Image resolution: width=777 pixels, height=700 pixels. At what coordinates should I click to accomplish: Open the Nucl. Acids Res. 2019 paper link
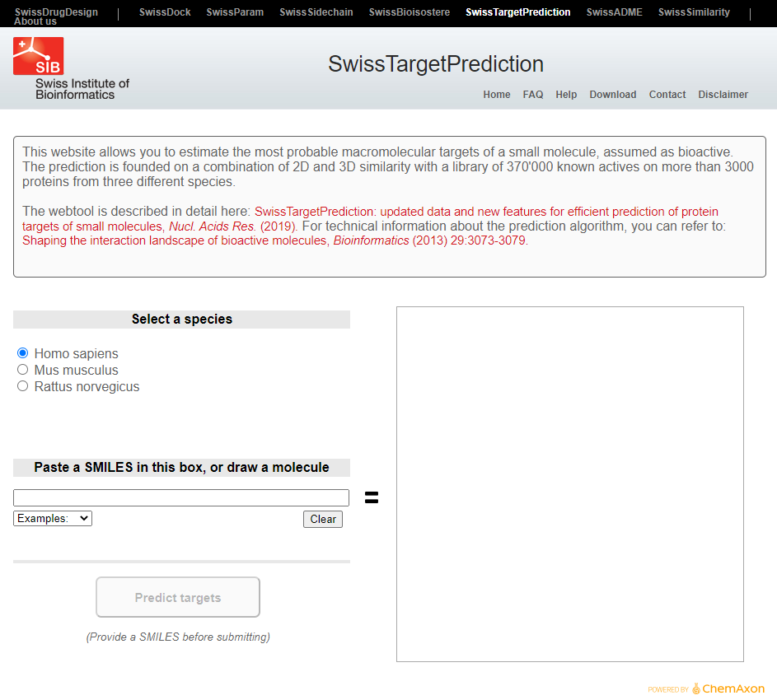(x=370, y=218)
